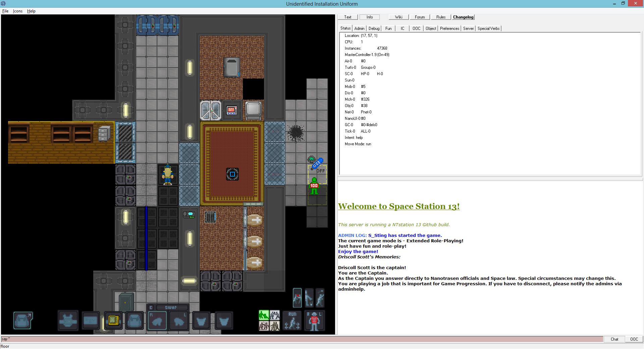This screenshot has height=349, width=644.
Task: Click the small E equip button
Action: pyautogui.click(x=151, y=307)
